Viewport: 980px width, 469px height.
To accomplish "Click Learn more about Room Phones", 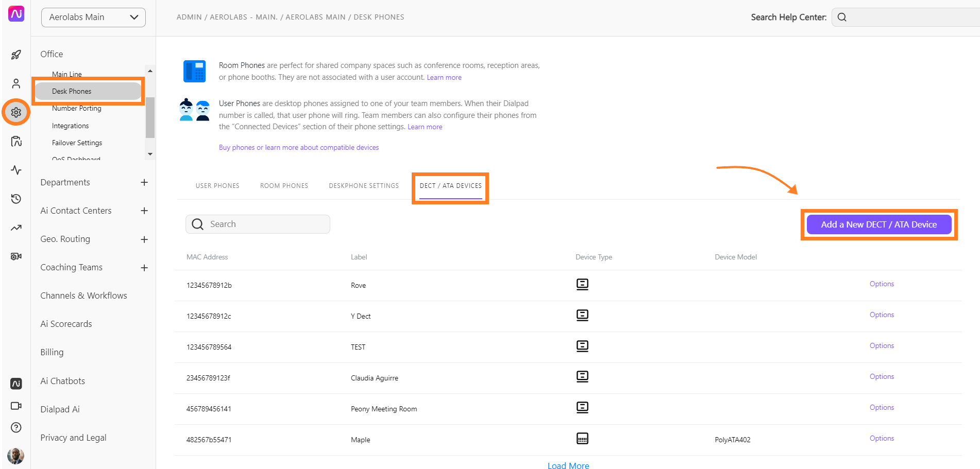I will click(444, 77).
